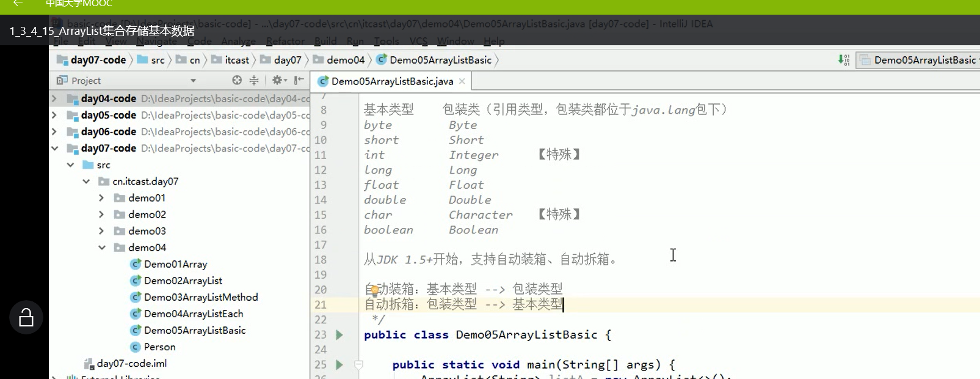Select day07-code.iml file in tree
This screenshot has height=379, width=980.
126,363
